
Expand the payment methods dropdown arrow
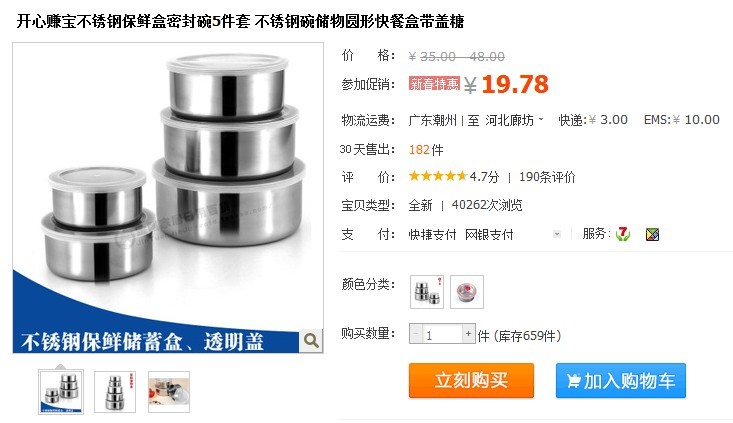(557, 234)
